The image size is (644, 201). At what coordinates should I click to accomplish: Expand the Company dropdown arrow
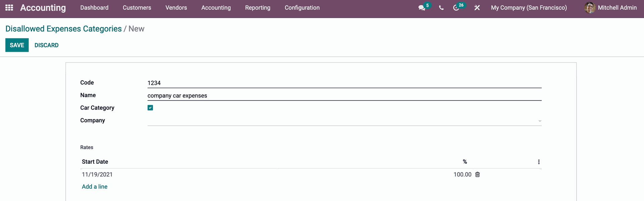540,121
